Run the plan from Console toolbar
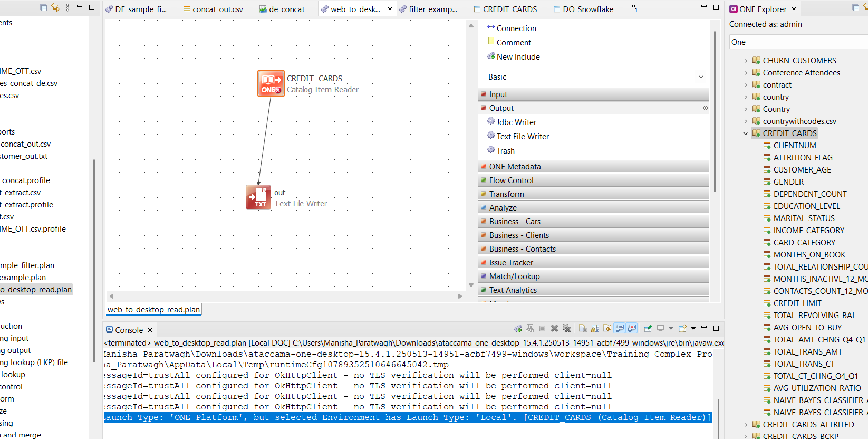868x439 pixels. click(x=518, y=328)
